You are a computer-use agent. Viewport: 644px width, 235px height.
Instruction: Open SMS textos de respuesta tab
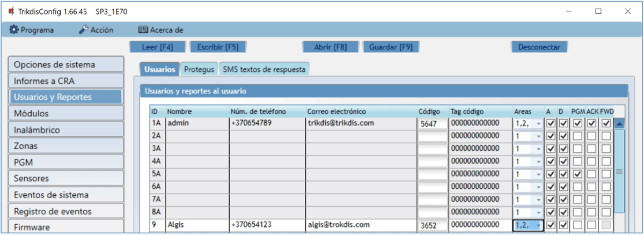[264, 69]
